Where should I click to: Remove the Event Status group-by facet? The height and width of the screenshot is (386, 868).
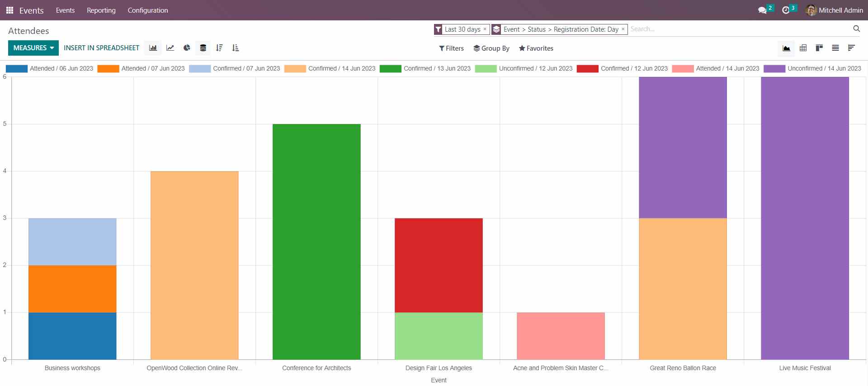pyautogui.click(x=623, y=29)
